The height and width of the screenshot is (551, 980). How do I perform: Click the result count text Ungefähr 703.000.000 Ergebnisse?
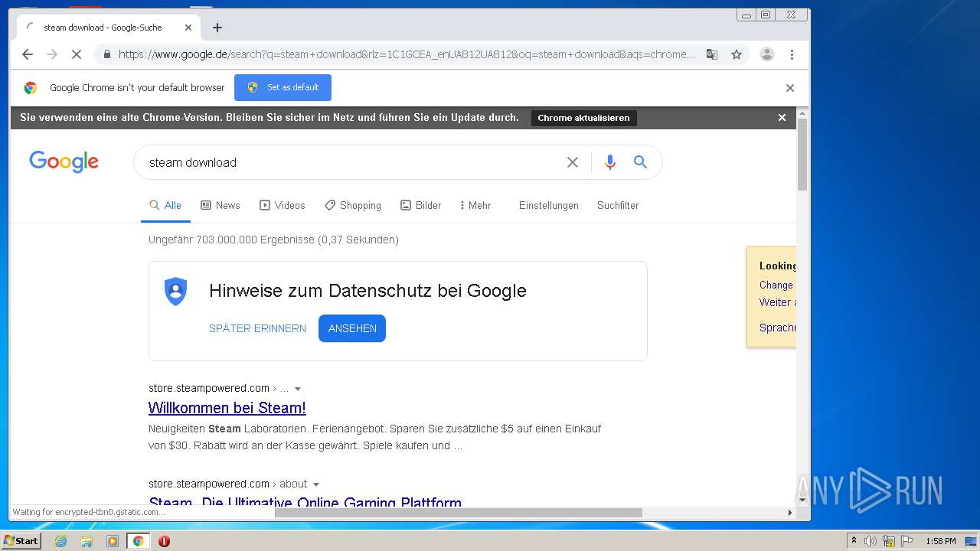231,240
